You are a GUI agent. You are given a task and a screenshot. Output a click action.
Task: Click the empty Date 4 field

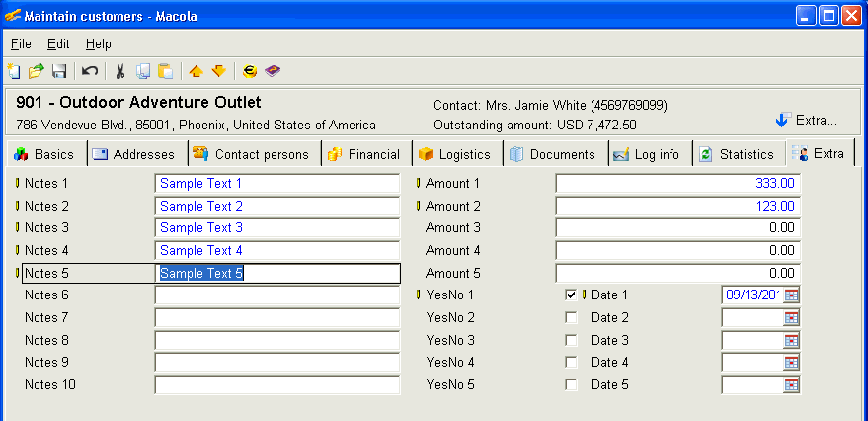point(752,363)
